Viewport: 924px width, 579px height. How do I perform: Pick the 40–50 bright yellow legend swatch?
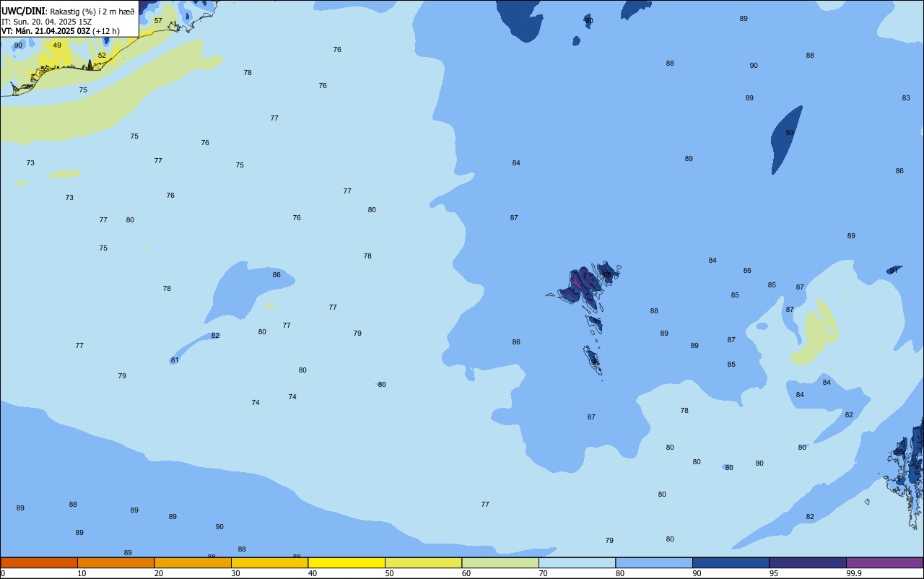[346, 562]
